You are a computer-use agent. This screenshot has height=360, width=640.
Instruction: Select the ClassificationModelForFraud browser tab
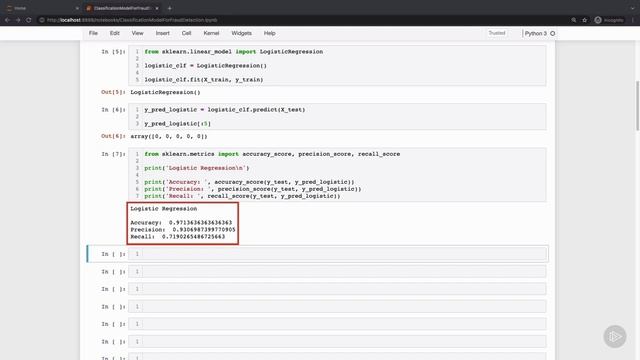122,8
